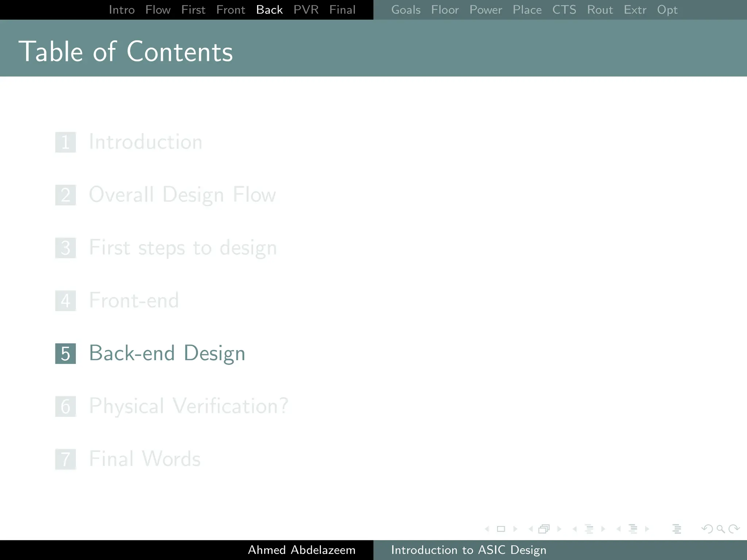Click the author name Ahmed Abdelazeem
The width and height of the screenshot is (747, 560).
click(302, 550)
